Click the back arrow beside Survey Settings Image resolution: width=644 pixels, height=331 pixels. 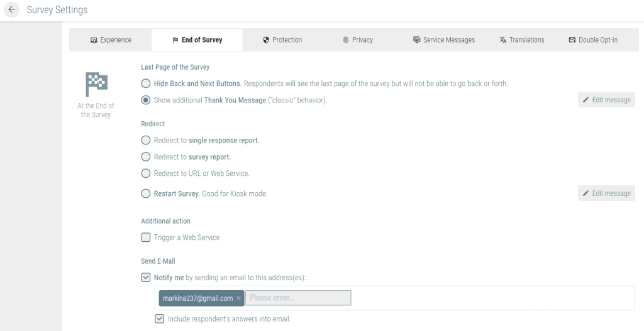(11, 9)
